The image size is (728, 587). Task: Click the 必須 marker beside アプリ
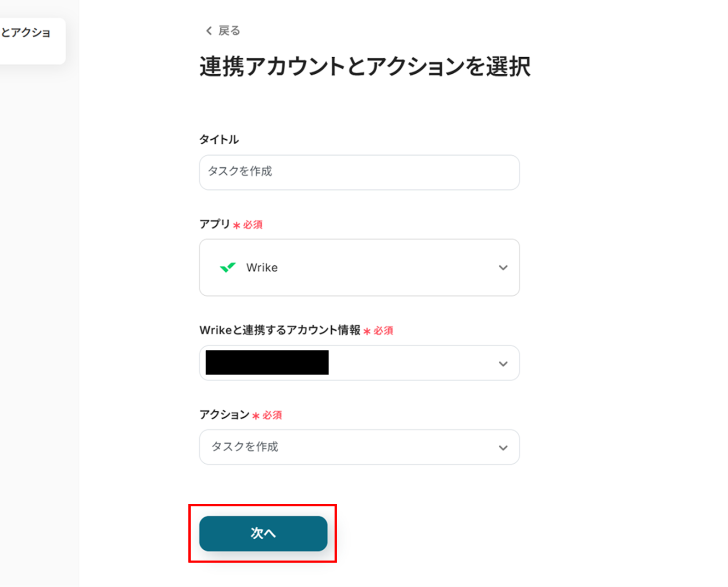[252, 225]
